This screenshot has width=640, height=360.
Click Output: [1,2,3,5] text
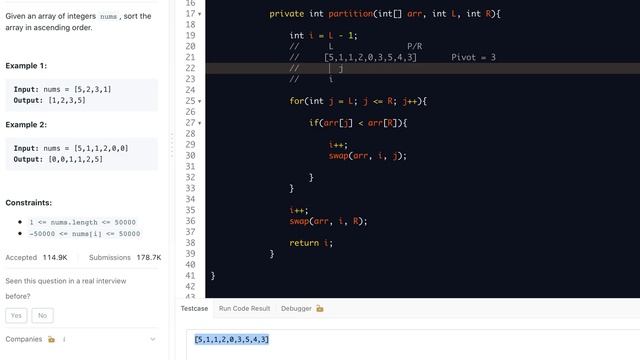pyautogui.click(x=50, y=100)
